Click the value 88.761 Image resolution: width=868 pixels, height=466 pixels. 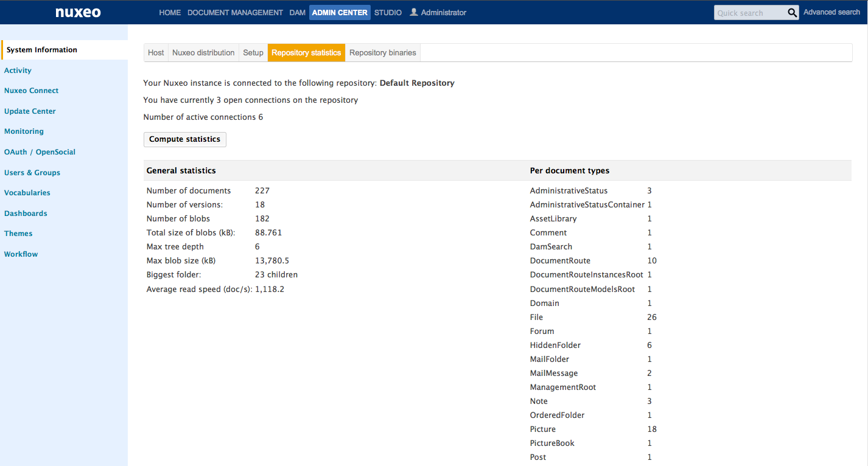click(268, 232)
